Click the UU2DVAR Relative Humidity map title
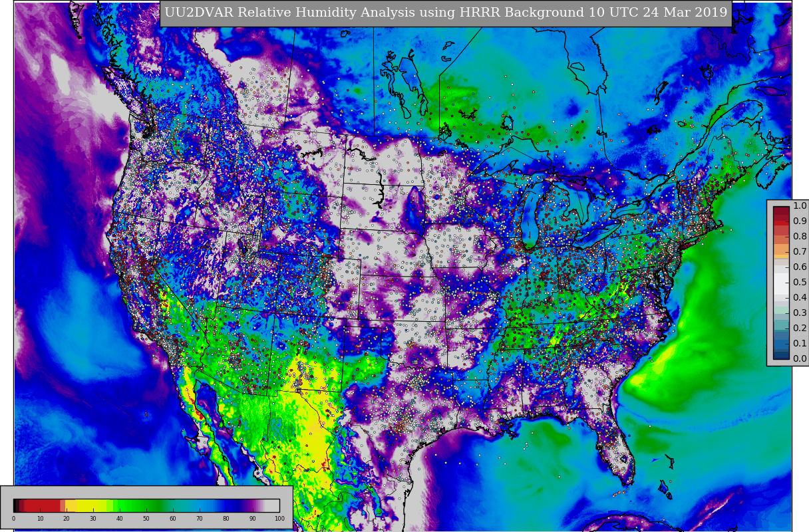The height and width of the screenshot is (532, 809). pyautogui.click(x=446, y=13)
